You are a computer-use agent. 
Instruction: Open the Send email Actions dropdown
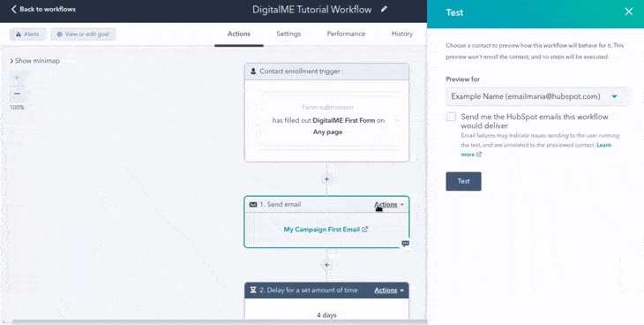pyautogui.click(x=388, y=205)
